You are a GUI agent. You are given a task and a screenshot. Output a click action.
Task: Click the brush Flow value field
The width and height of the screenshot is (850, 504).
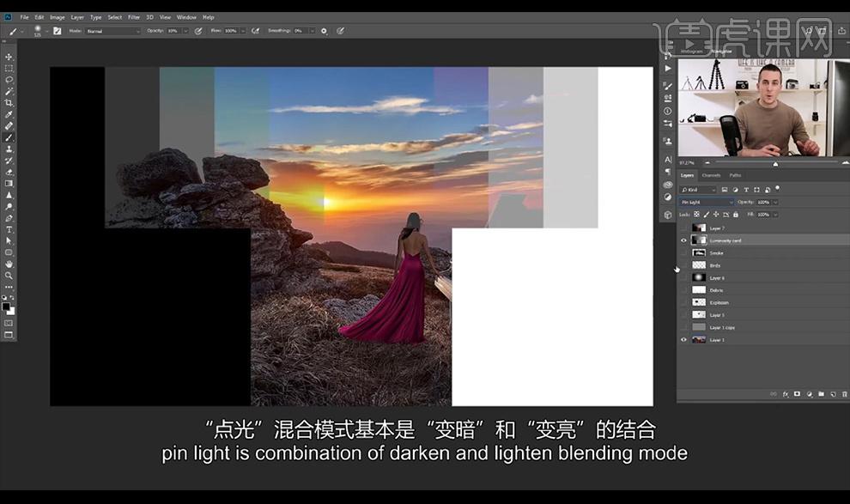click(x=231, y=31)
